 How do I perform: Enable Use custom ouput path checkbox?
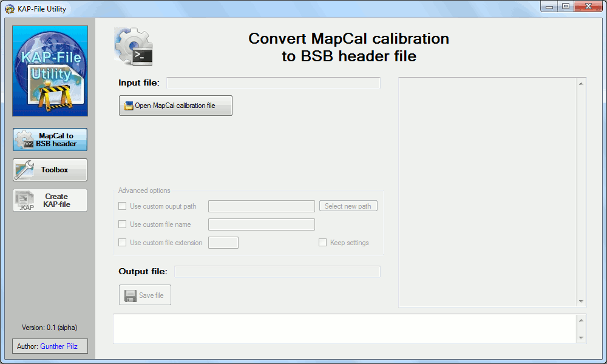pos(123,206)
